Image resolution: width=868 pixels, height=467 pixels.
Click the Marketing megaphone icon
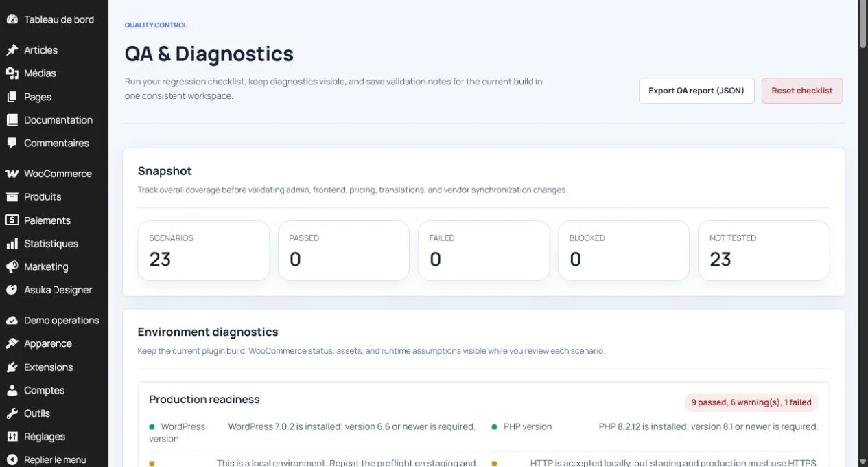12,267
